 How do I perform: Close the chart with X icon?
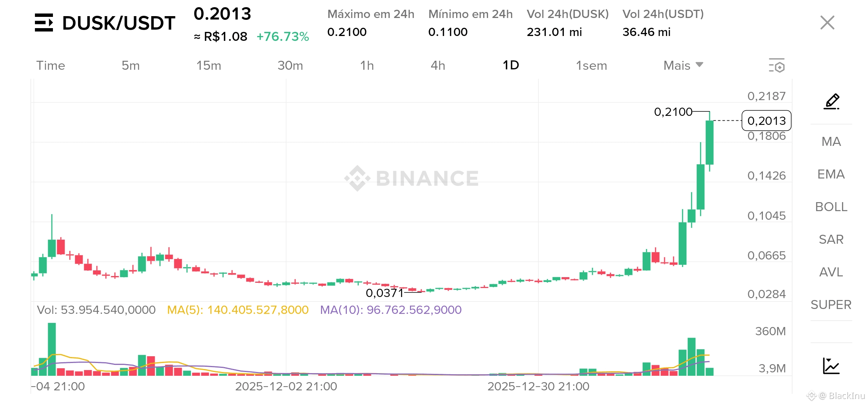coord(827,22)
